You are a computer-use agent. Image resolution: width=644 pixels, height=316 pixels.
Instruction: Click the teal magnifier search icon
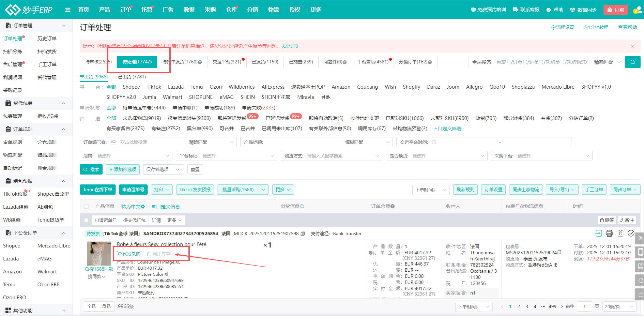pos(633,62)
